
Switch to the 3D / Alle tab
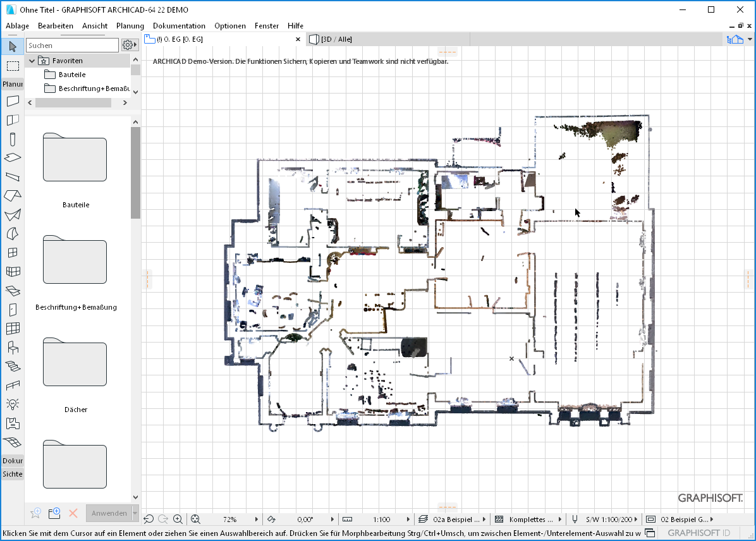tap(387, 39)
